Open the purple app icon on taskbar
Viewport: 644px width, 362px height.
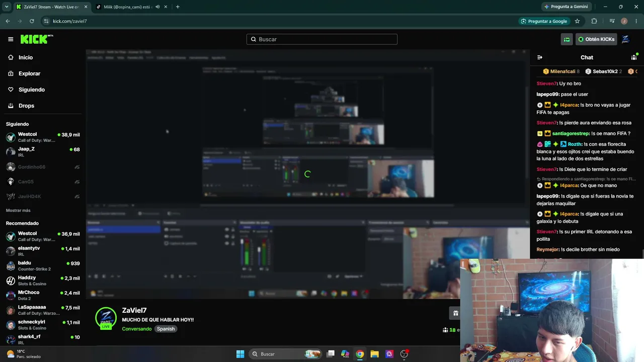[x=389, y=354]
